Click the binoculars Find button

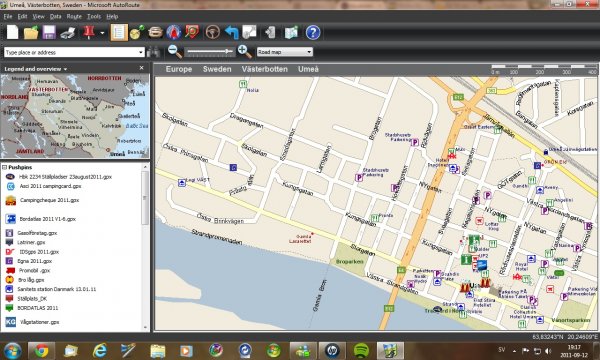tap(153, 52)
